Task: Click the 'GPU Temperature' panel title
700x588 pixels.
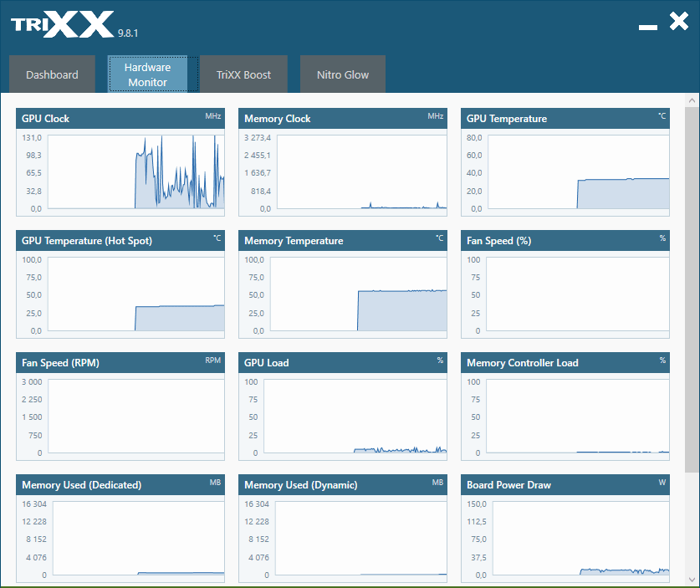Action: click(x=507, y=119)
